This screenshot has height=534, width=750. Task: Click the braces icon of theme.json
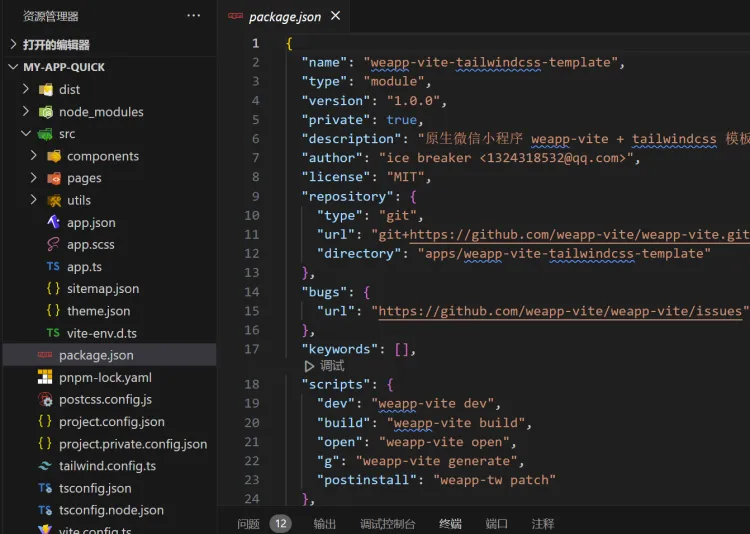(x=53, y=311)
